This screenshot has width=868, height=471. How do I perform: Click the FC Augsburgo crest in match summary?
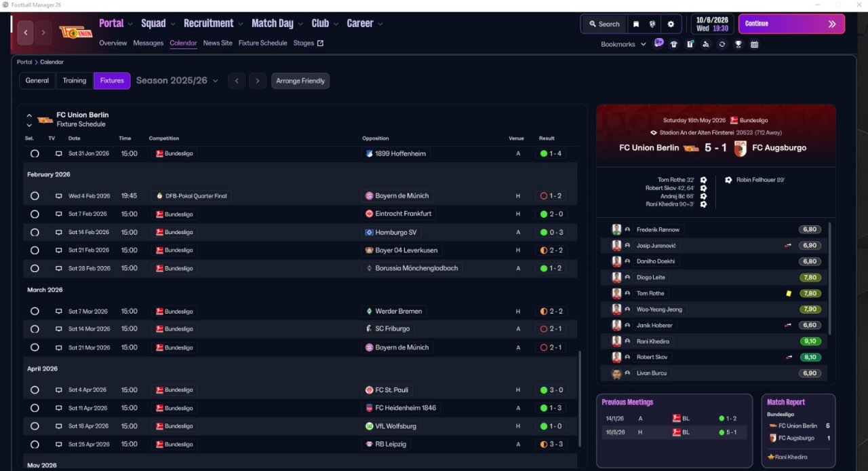pos(741,148)
